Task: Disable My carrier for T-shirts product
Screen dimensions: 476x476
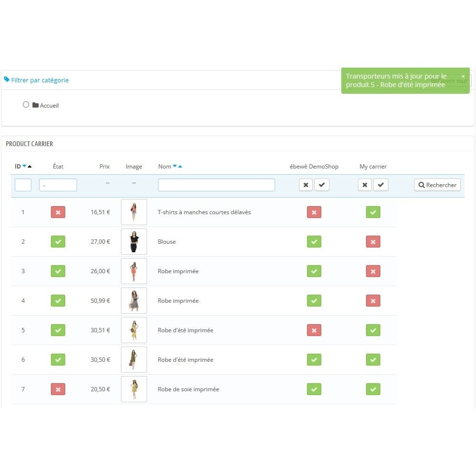Action: (x=373, y=212)
